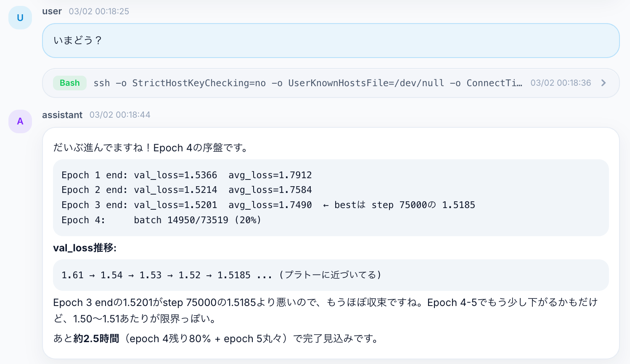Viewport: 630px width, 364px height.
Task: Select the "assistant" sender label
Action: pos(62,115)
